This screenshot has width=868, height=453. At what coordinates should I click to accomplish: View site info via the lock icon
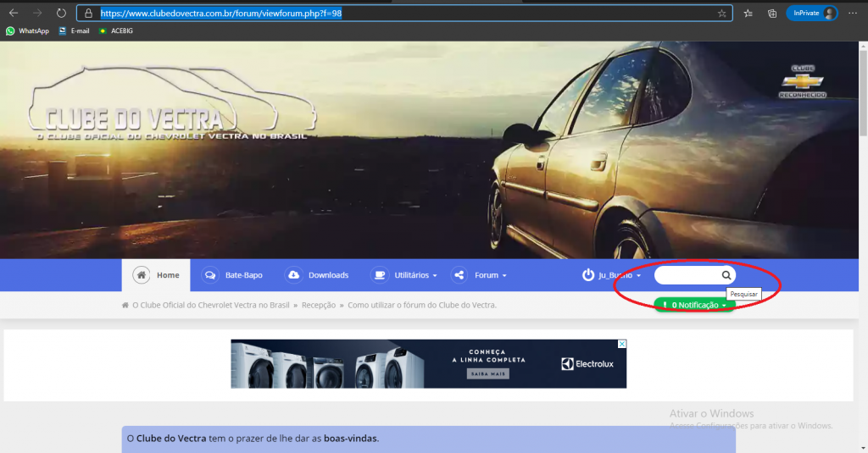click(88, 14)
